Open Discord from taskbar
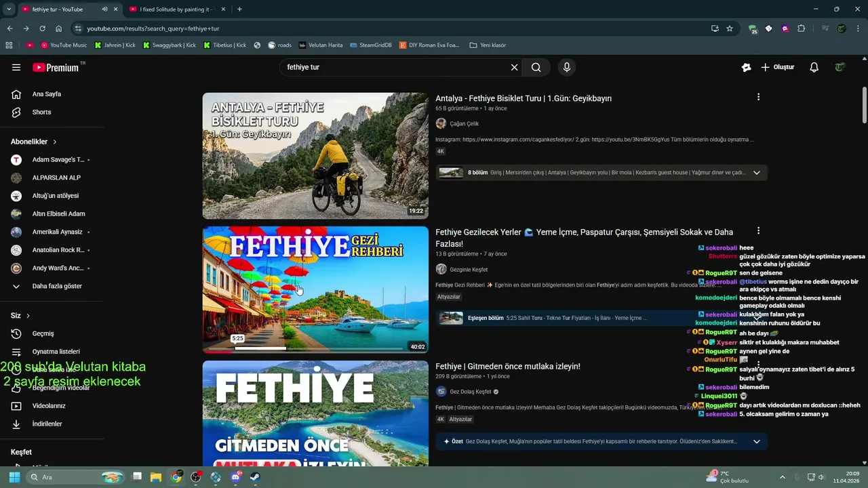This screenshot has height=488, width=868. [x=236, y=477]
